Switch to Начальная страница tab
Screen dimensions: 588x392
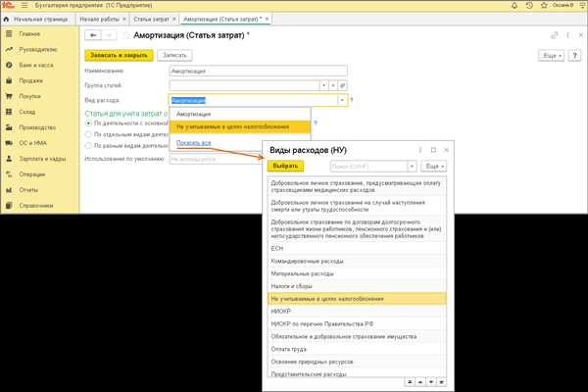[37, 19]
